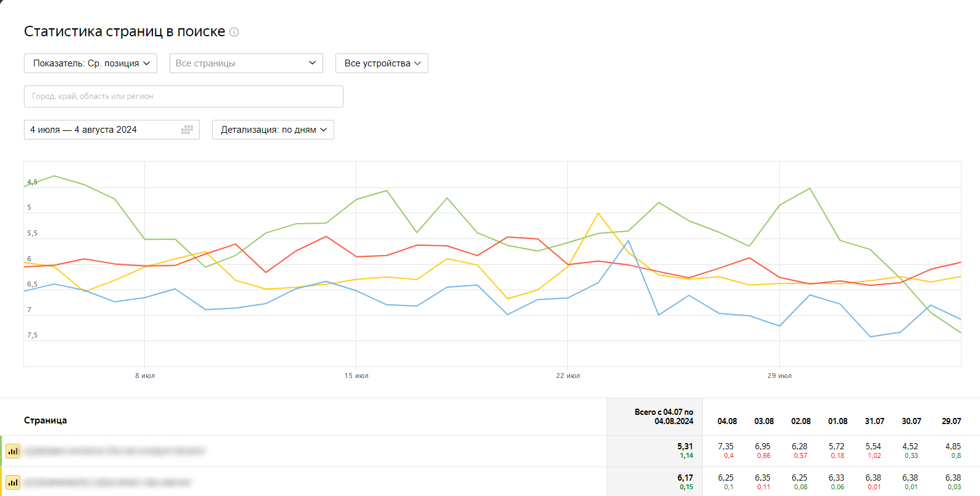The width and height of the screenshot is (980, 496).
Task: Expand the 'Все страницы' combo box
Action: click(x=246, y=63)
